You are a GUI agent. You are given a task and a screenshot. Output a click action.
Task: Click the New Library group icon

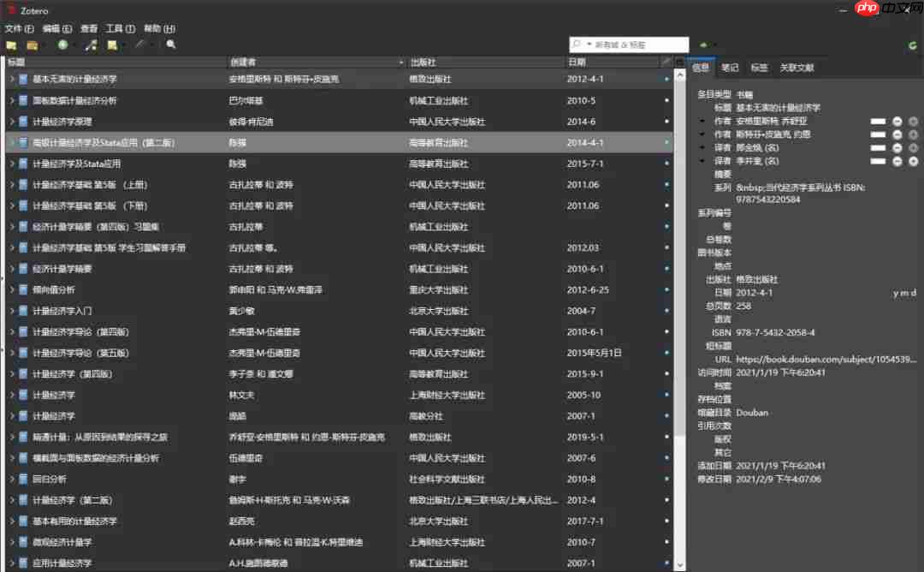33,43
